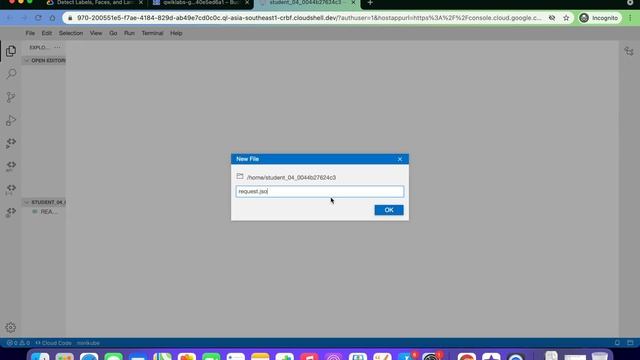Open the Terminal menu
The width and height of the screenshot is (640, 360).
pos(152,33)
